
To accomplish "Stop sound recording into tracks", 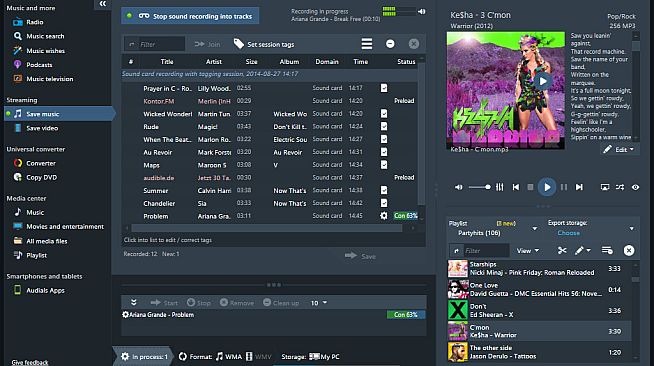I will [190, 16].
